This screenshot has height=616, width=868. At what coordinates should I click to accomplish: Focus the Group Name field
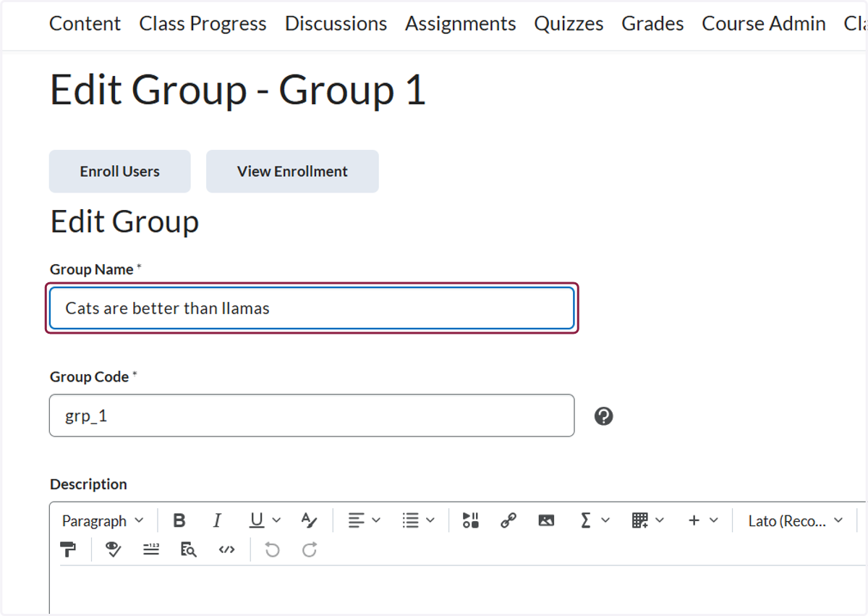pyautogui.click(x=312, y=308)
